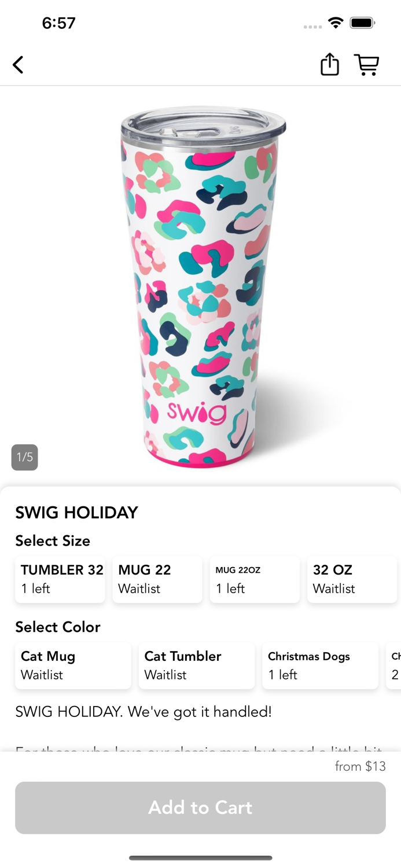Tap the swig tumbler product image
The width and height of the screenshot is (401, 868).
coord(203,286)
